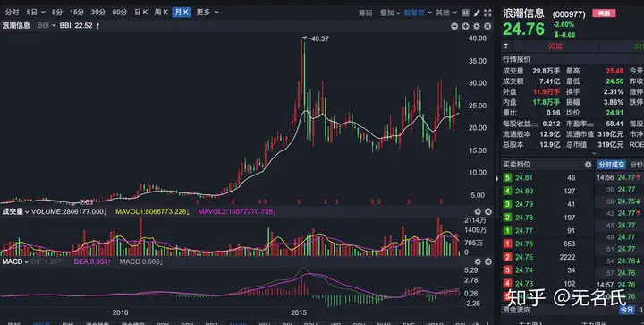Click the buy level 2 badge at 24.75
This screenshot has width=644, height=325.
508,257
